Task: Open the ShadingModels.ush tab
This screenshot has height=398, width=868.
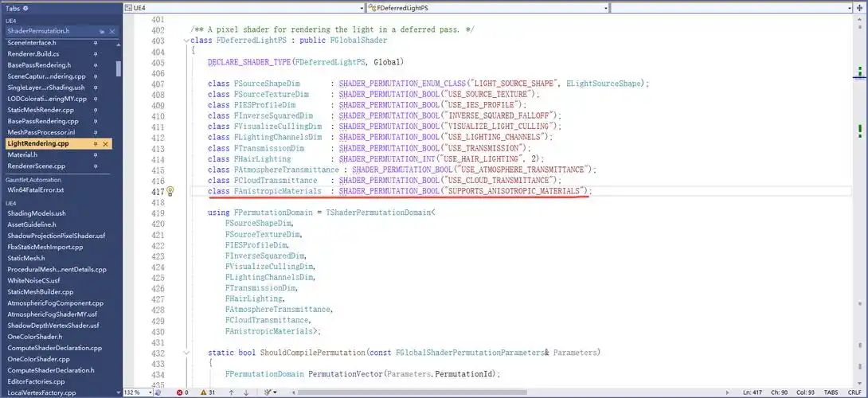Action: click(37, 213)
